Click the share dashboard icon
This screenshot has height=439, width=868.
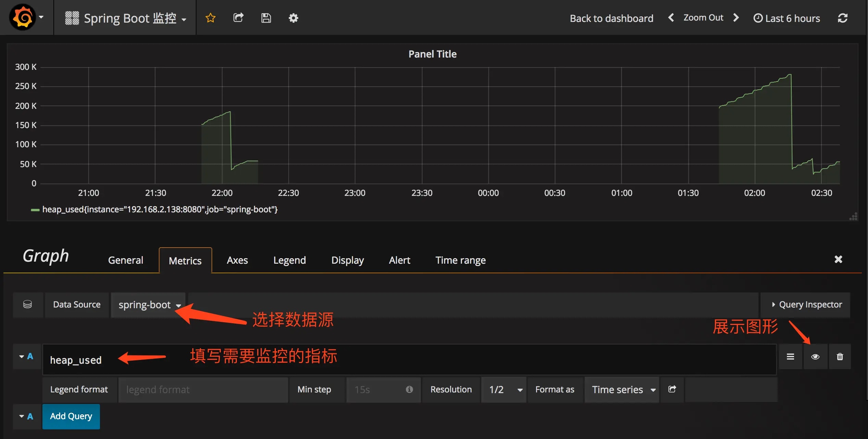tap(238, 18)
